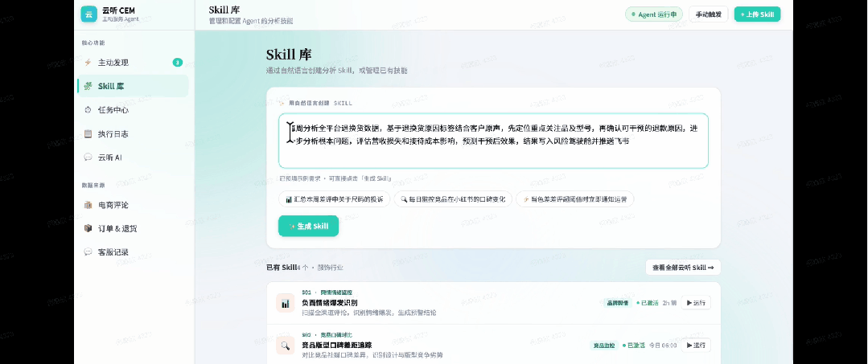Screen dimensions: 868x364
Task: Open the 任务中心 menu item
Action: pos(113,110)
